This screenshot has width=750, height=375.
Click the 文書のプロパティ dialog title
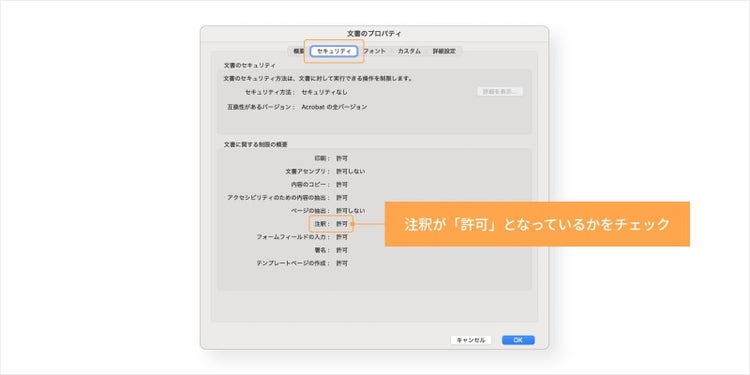pyautogui.click(x=375, y=34)
